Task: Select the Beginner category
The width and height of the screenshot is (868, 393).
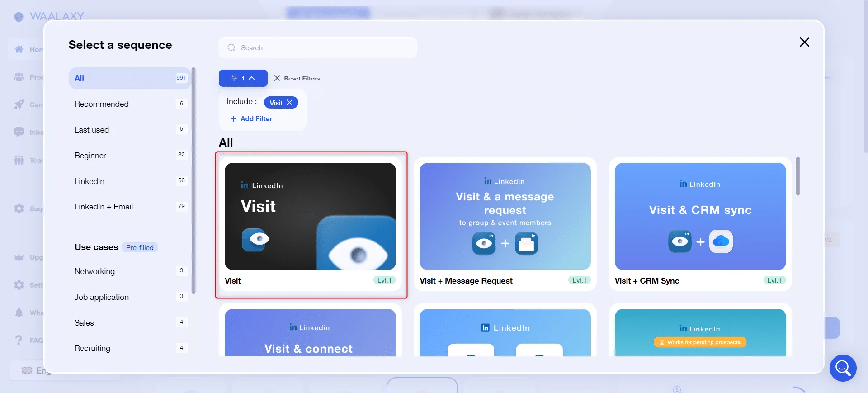Action: pyautogui.click(x=130, y=156)
